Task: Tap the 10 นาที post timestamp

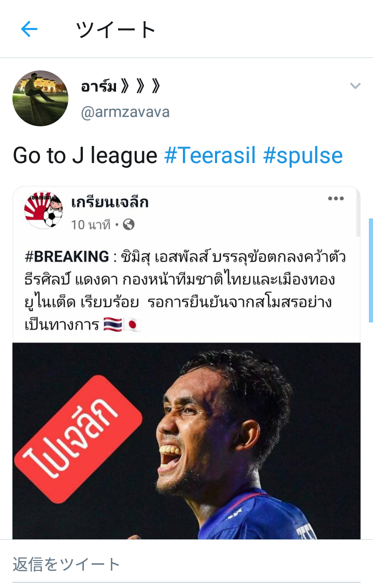Action: [x=91, y=225]
